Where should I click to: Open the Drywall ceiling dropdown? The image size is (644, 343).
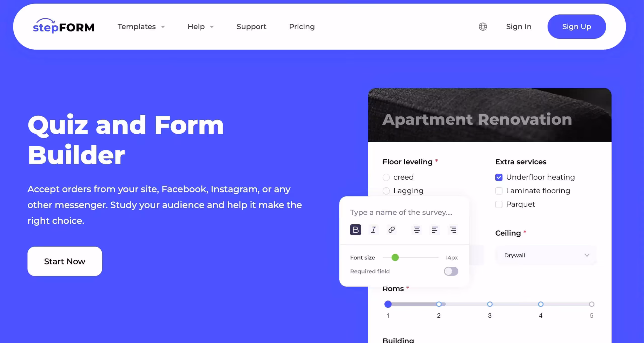[545, 255]
